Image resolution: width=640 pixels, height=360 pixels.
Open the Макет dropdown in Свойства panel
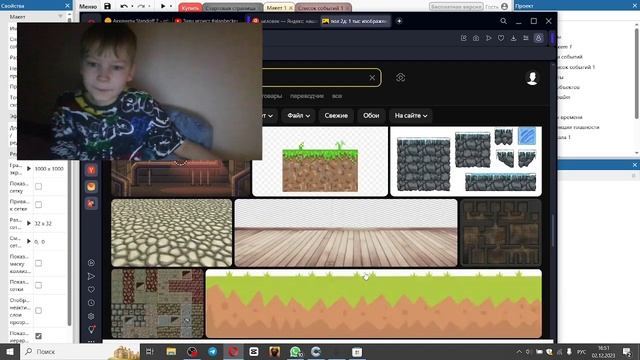[x=60, y=16]
